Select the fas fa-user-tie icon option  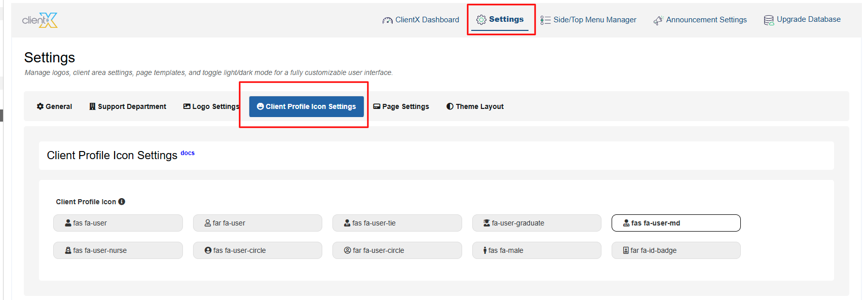[x=397, y=223]
